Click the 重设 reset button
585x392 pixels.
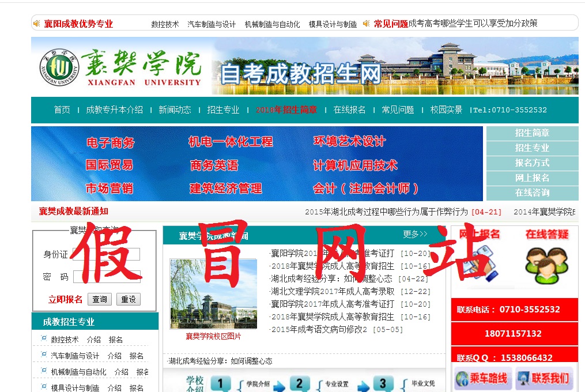pos(129,299)
